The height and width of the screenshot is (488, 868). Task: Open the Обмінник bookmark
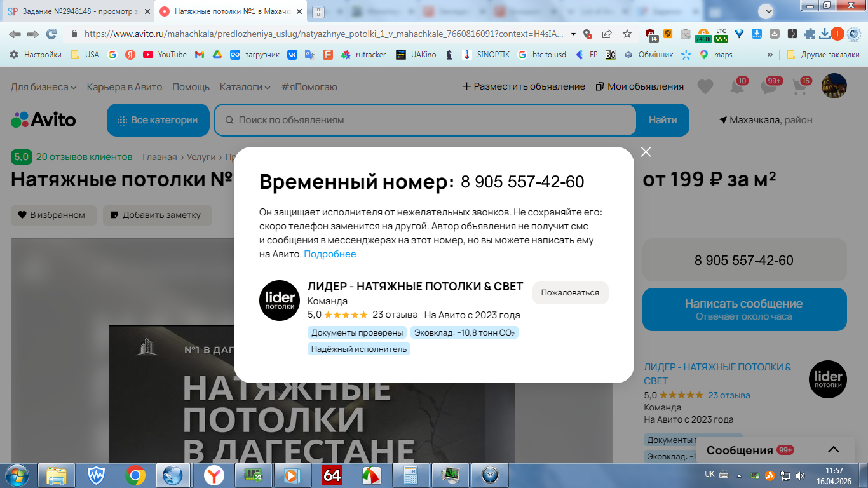point(648,55)
